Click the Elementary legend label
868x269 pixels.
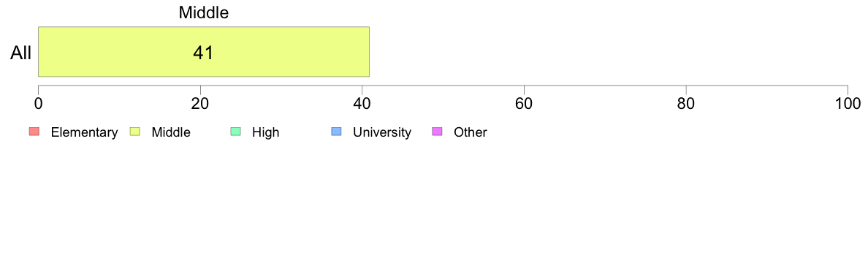pos(84,132)
